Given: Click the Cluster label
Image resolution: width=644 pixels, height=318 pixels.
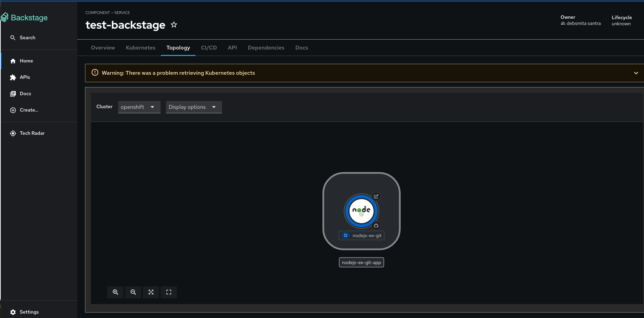Looking at the screenshot, I should click(x=105, y=107).
